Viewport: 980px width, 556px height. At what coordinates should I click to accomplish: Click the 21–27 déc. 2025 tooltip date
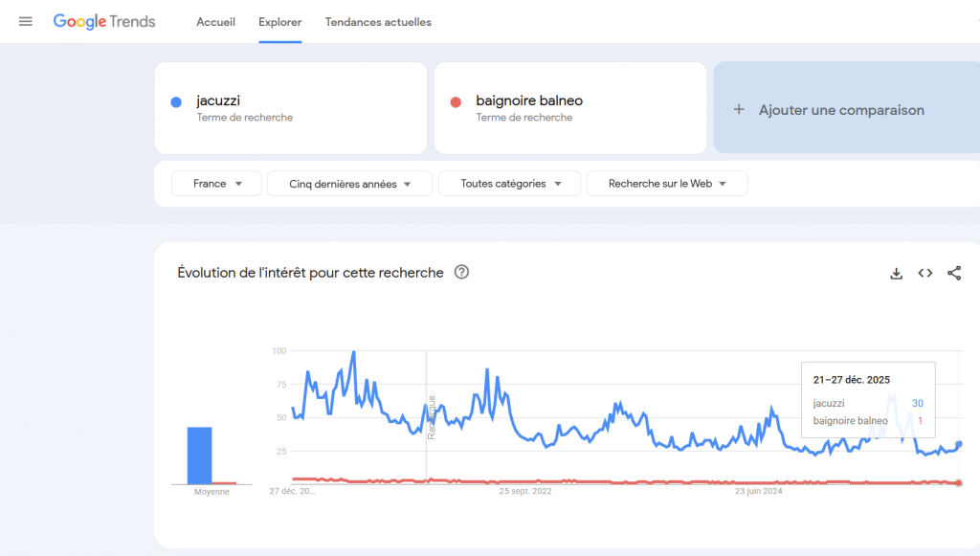coord(851,380)
